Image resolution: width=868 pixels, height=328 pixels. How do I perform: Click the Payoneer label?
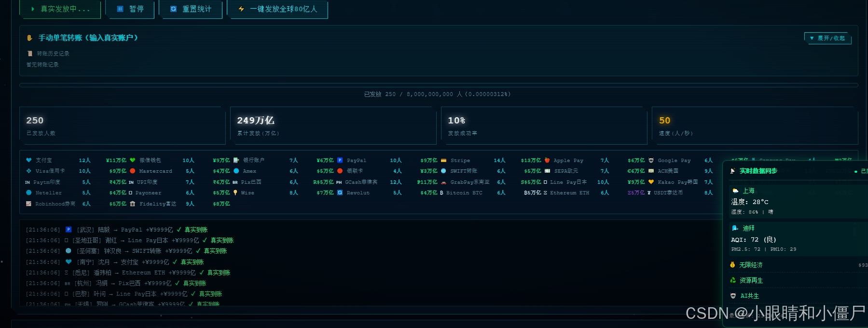148,192
